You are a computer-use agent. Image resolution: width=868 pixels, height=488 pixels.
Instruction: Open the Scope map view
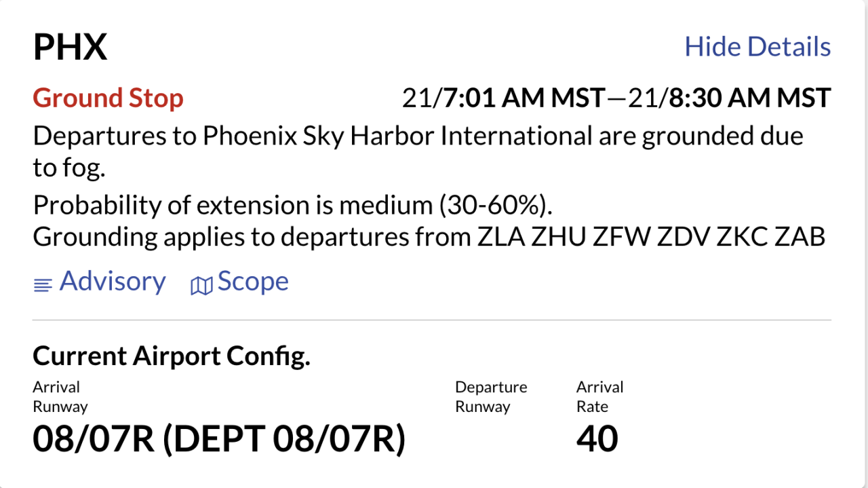[x=252, y=280]
